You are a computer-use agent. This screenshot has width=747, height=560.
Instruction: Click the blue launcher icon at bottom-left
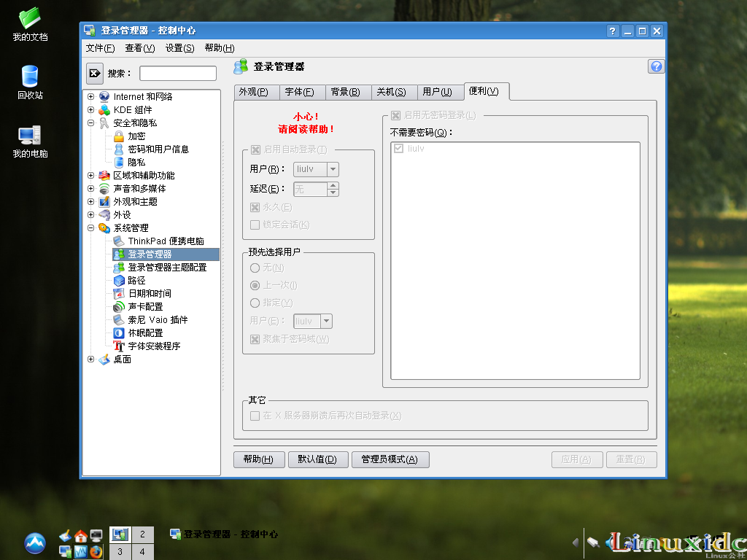tap(34, 543)
